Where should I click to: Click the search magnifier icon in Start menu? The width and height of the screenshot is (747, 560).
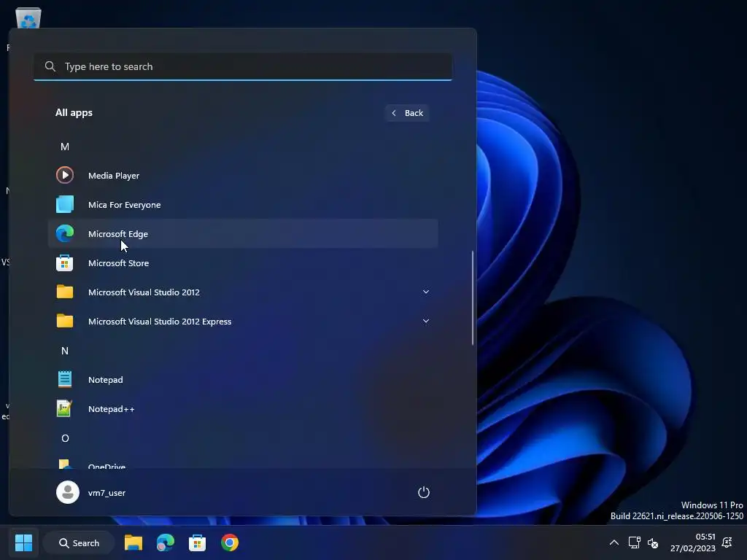(50, 66)
